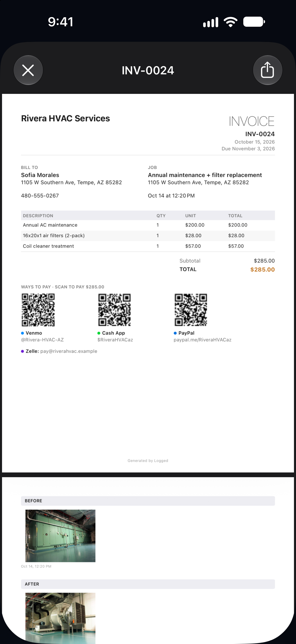
Task: Tap the Zelle email pay@riverahvac.example
Action: pos(69,351)
